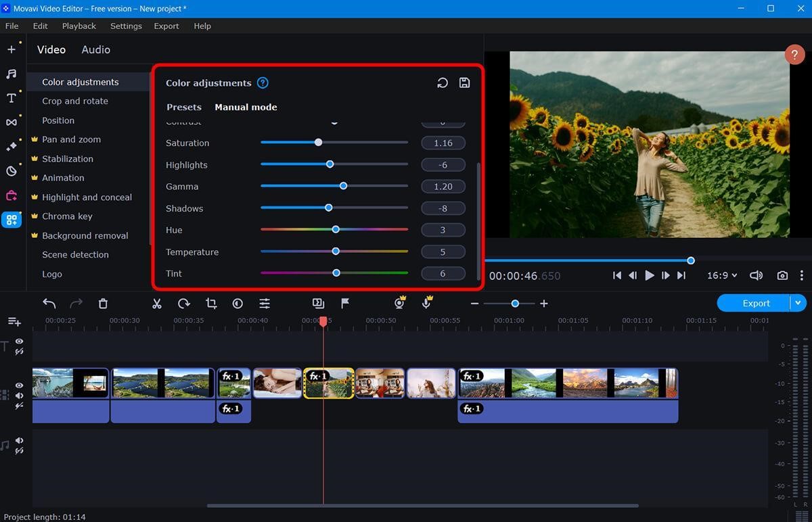This screenshot has height=522, width=812.
Task: Reset color adjustments with the circular arrow icon
Action: (443, 83)
